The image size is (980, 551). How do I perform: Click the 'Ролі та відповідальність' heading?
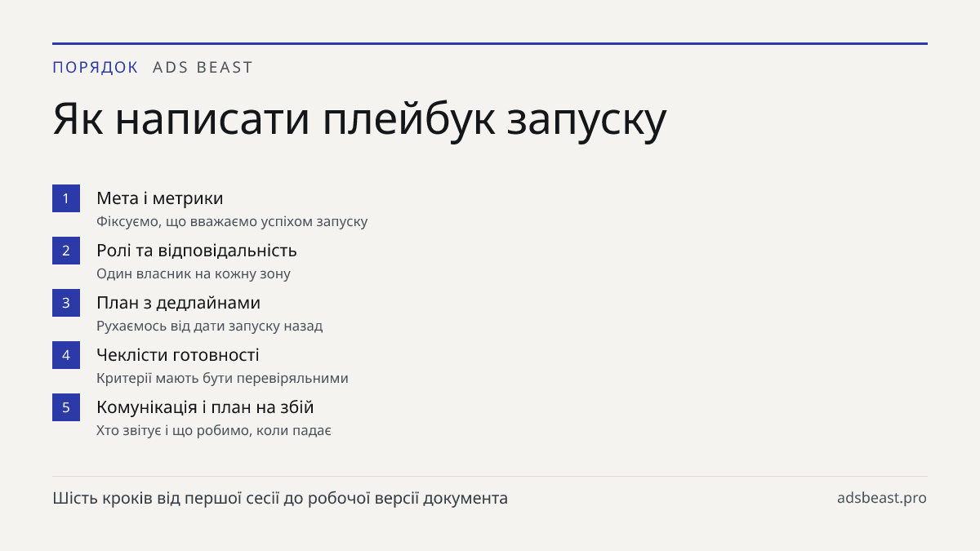(x=197, y=251)
